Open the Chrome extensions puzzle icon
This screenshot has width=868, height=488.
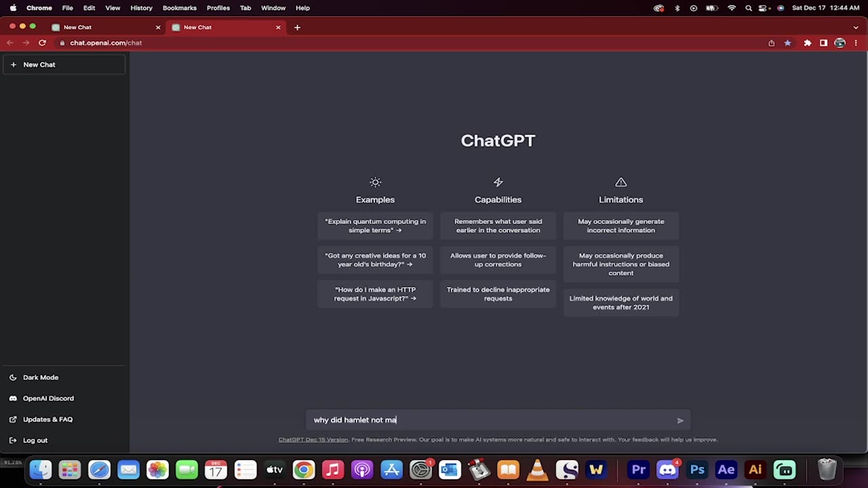click(x=807, y=43)
